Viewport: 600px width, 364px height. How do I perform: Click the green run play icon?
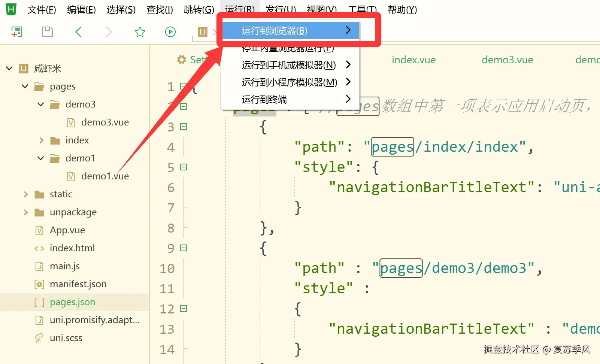click(170, 32)
